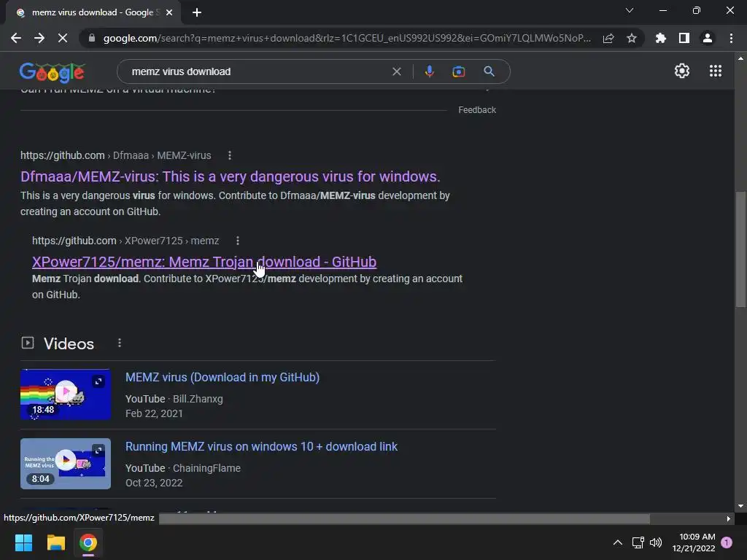
Task: Preview the 18:48 video with its expand icon
Action: click(x=98, y=381)
